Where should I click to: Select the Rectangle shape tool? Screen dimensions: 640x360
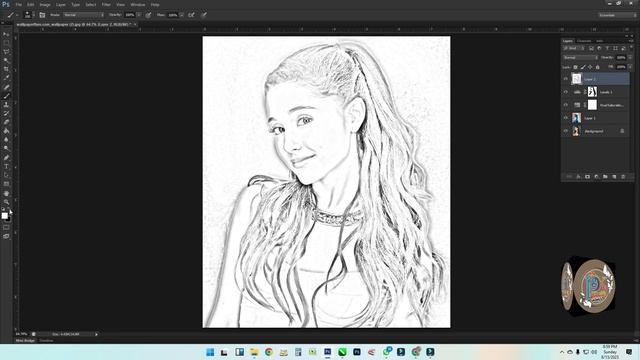tap(6, 184)
